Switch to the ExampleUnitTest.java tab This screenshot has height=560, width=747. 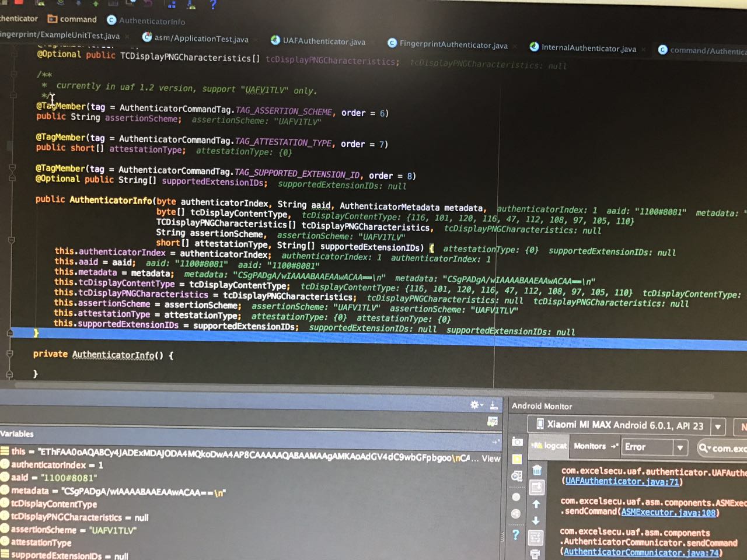tap(60, 35)
